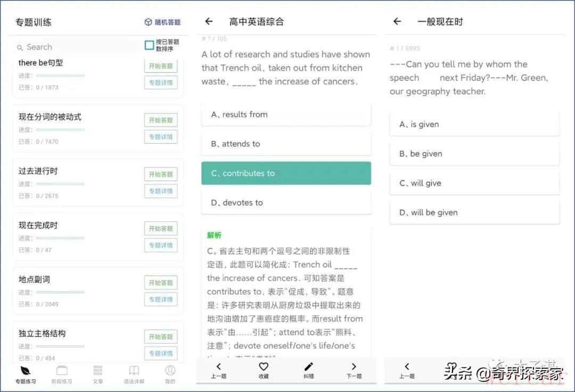
Task: Tap the back arrow beside 高中英语综合
Action: (x=209, y=22)
